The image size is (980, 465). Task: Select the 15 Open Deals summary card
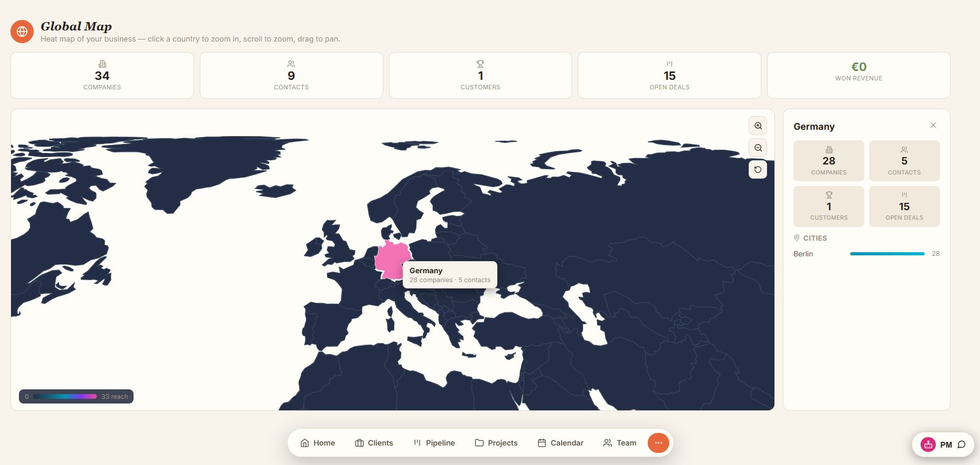pyautogui.click(x=669, y=75)
